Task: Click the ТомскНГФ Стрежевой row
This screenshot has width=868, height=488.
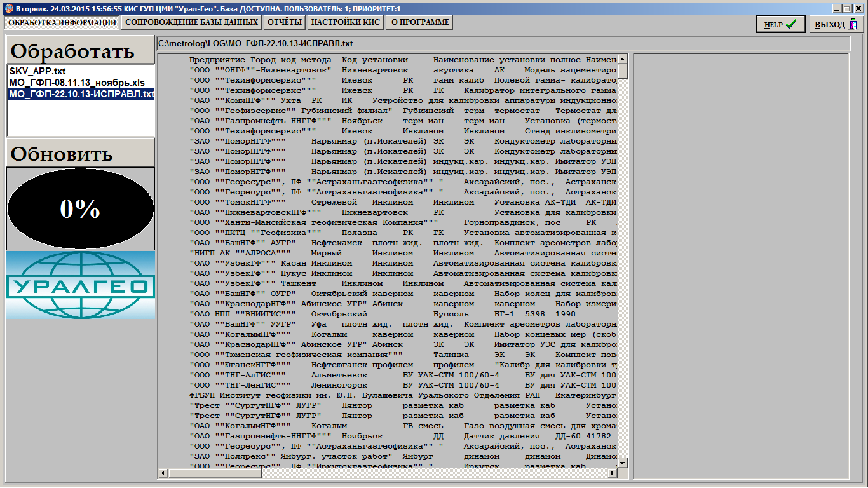Action: tap(403, 202)
